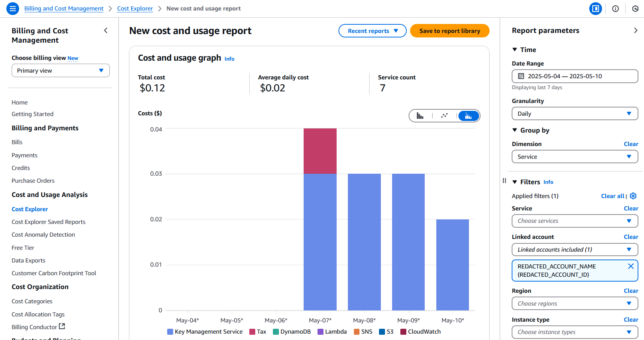
Task: Click Key Management Service legend swatch
Action: [x=170, y=332]
